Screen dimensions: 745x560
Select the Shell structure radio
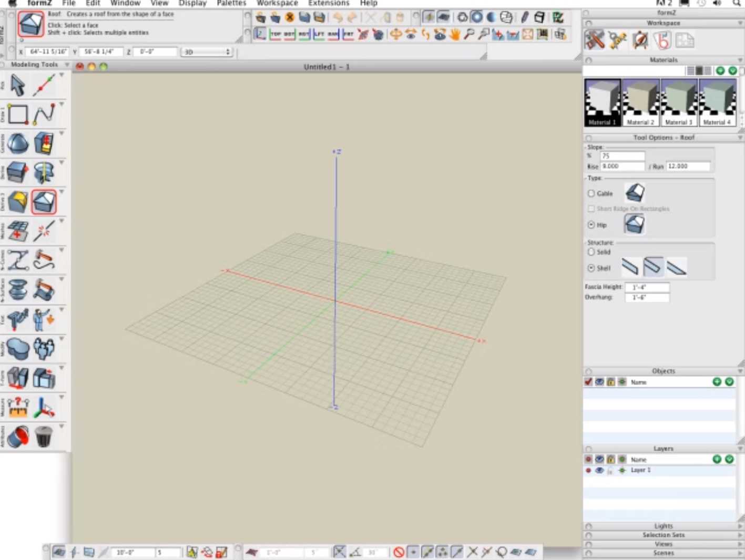coord(591,268)
